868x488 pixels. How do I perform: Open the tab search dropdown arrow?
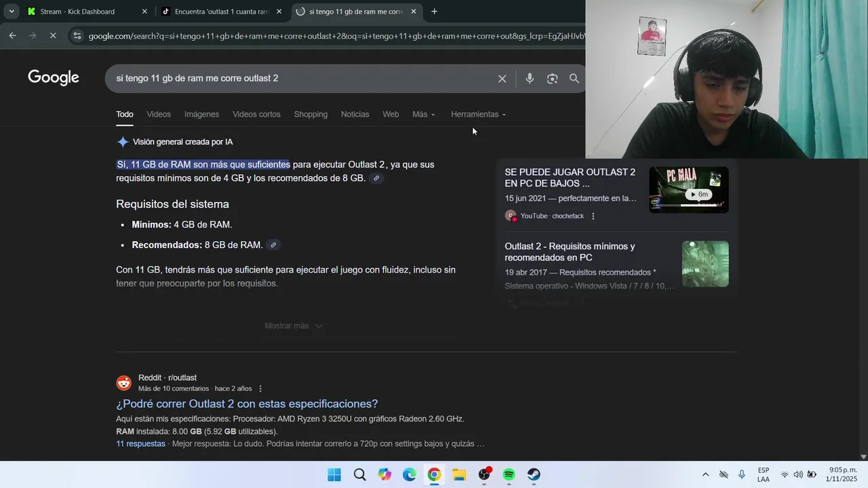point(12,12)
